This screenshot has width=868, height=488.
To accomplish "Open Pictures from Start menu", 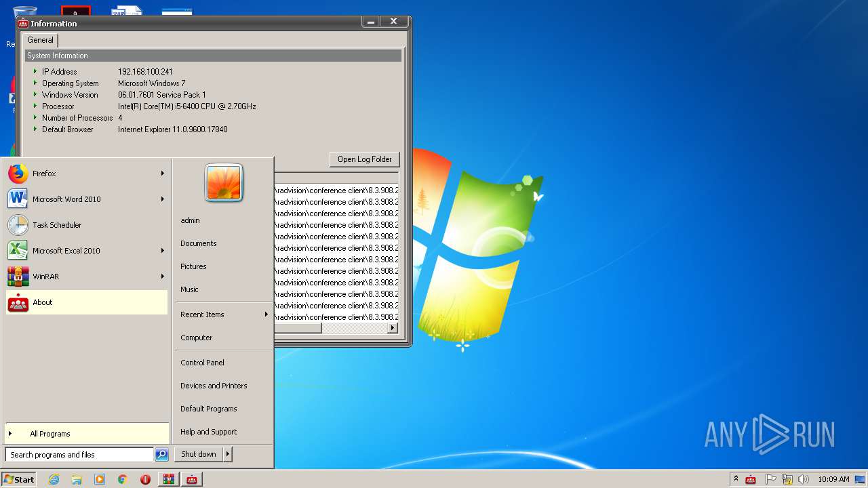I will (x=193, y=266).
